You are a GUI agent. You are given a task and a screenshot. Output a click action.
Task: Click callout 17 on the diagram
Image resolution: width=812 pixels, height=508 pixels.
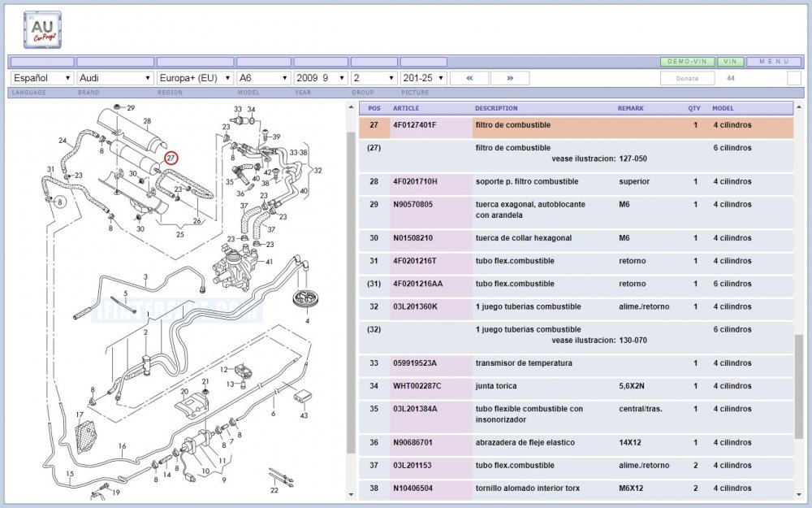pos(80,415)
